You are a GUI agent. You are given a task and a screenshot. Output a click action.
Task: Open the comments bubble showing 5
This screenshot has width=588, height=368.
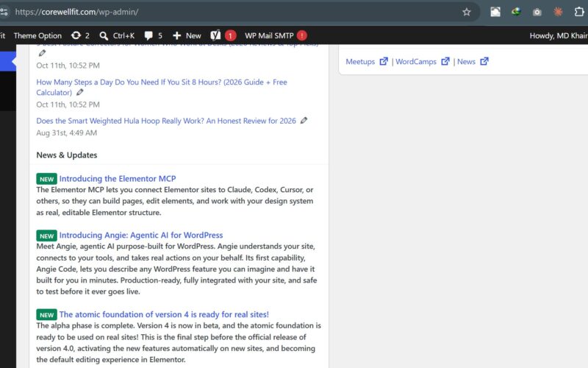click(x=153, y=35)
